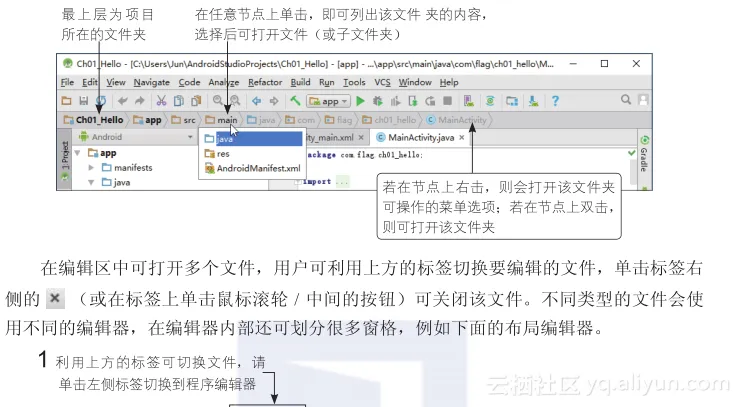
Task: Collapse the java tree node arrow
Action: pyautogui.click(x=91, y=182)
